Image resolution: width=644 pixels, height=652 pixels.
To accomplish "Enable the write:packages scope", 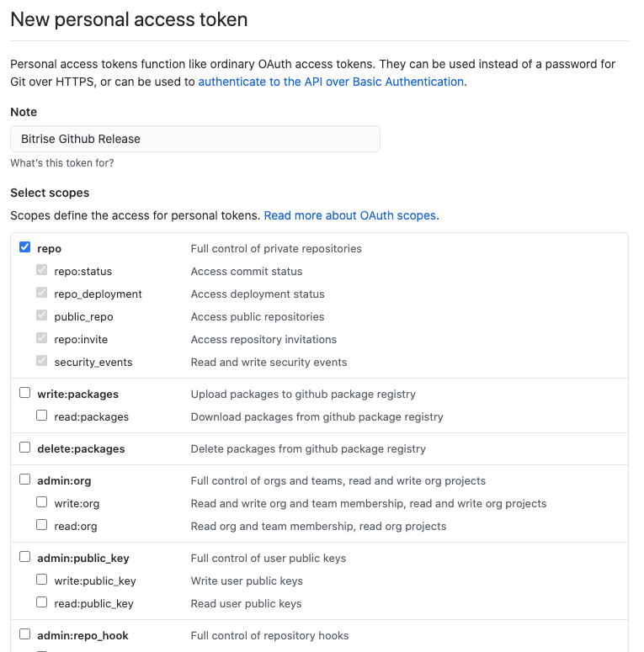I will (x=25, y=393).
